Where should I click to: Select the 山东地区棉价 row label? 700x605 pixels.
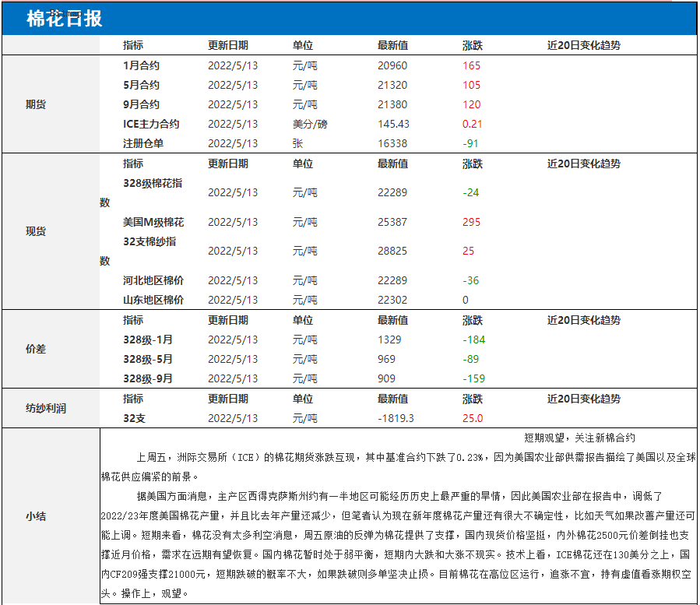click(153, 300)
